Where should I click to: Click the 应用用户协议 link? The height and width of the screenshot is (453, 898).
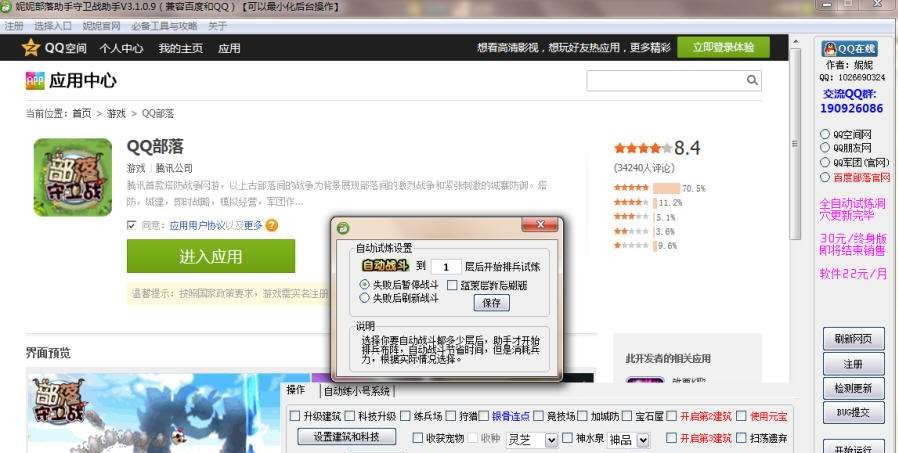pos(198,226)
